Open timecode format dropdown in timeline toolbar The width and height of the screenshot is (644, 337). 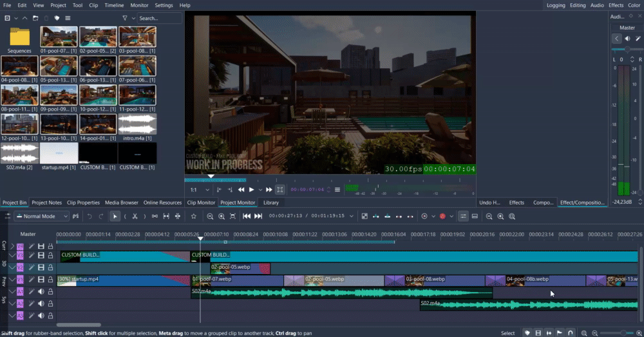[x=351, y=216]
